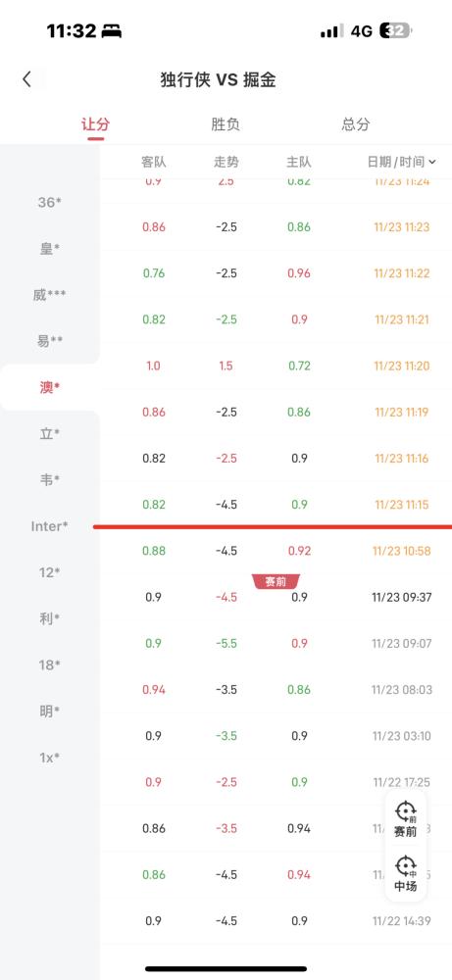Select bookmaker 立* in sidebar
452x980 pixels.
(x=49, y=434)
